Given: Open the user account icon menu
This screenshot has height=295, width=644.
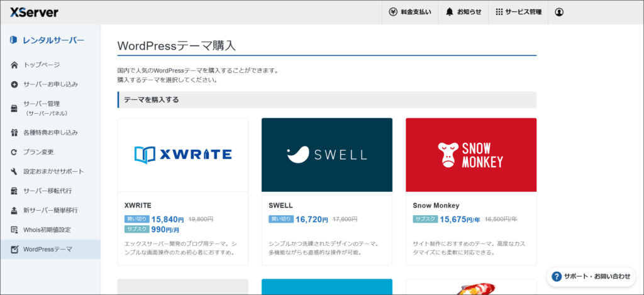Looking at the screenshot, I should click(x=558, y=12).
